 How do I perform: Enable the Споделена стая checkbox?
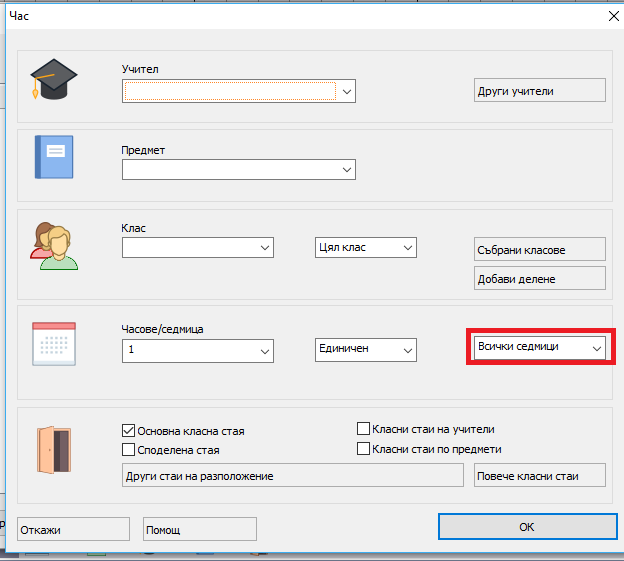pyautogui.click(x=128, y=450)
